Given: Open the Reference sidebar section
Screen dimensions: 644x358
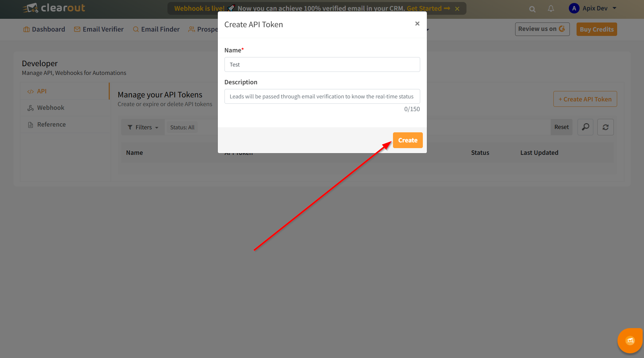Looking at the screenshot, I should [51, 124].
